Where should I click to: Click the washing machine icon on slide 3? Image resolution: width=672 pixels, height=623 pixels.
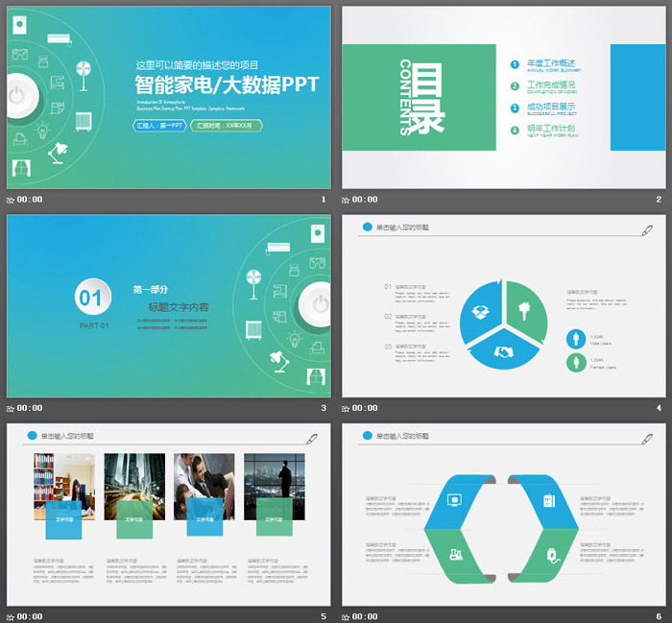click(318, 233)
